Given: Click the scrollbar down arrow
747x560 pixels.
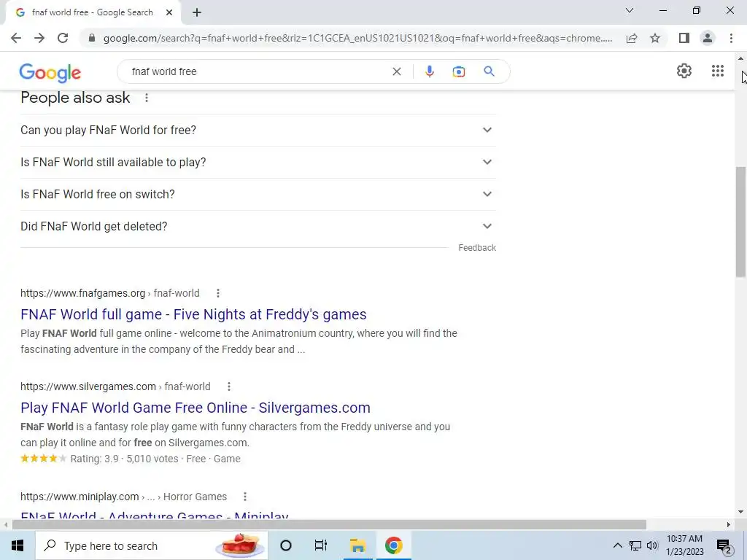Looking at the screenshot, I should click(x=740, y=513).
